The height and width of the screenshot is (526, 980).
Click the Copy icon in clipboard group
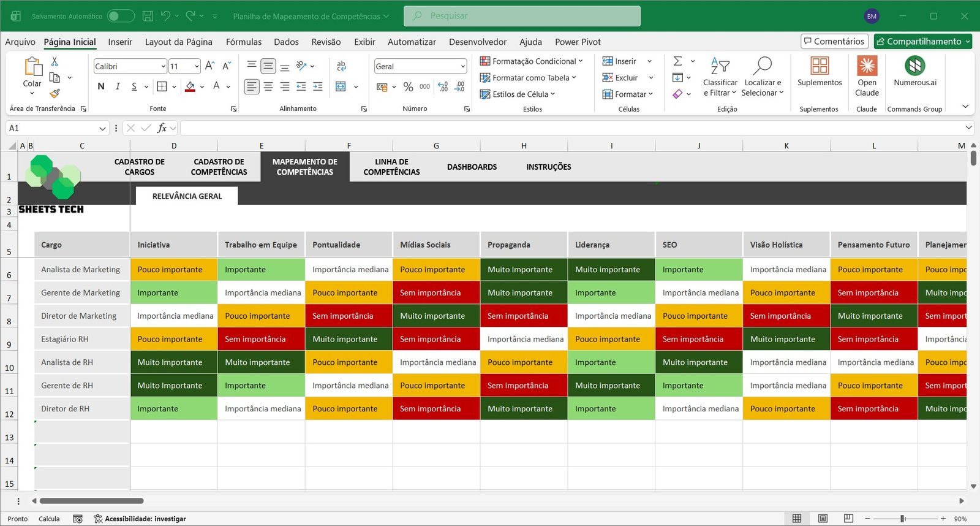(55, 77)
